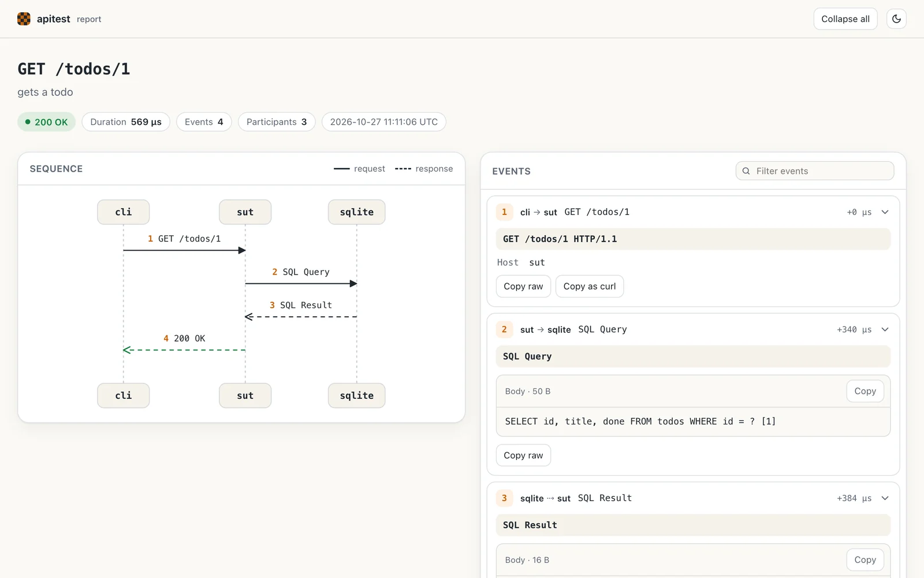Viewport: 924px width, 578px height.
Task: Click the '3 SQL Result' sequence label
Action: tap(301, 305)
